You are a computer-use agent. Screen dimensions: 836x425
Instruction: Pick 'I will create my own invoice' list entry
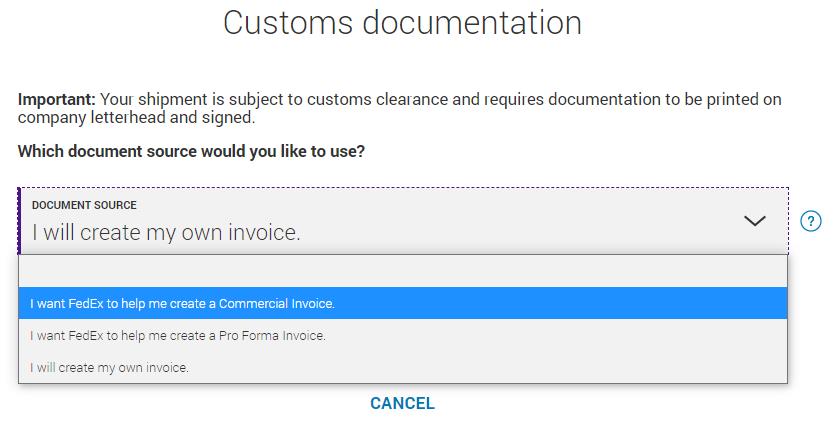[x=403, y=367]
